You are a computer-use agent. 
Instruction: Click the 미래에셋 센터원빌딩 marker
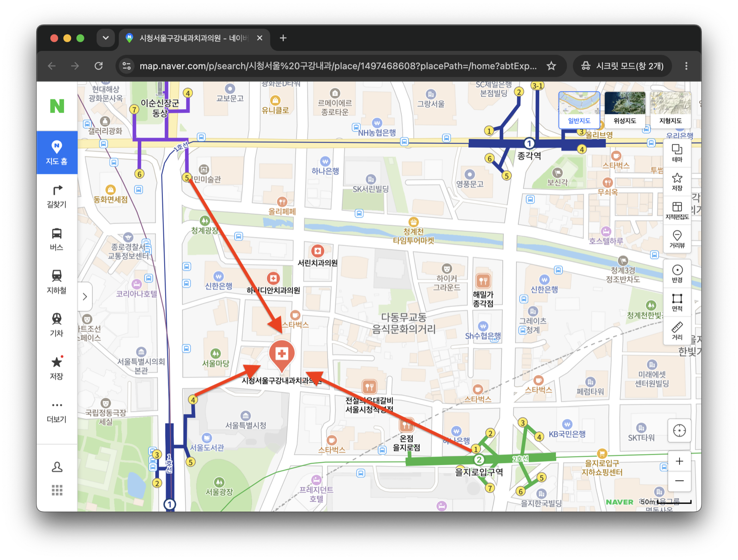(652, 364)
